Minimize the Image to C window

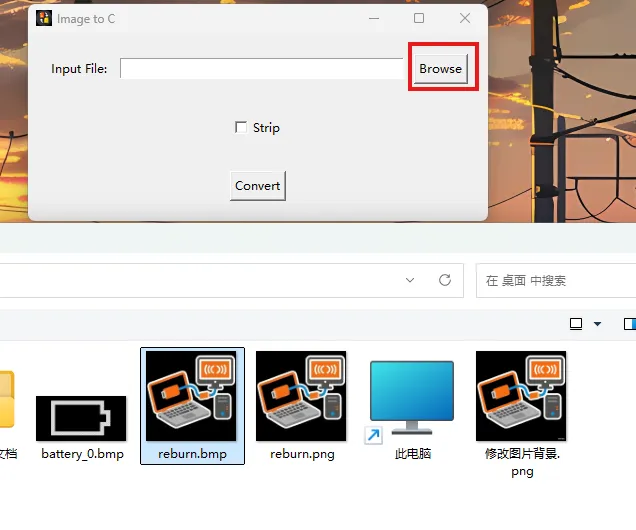click(374, 18)
